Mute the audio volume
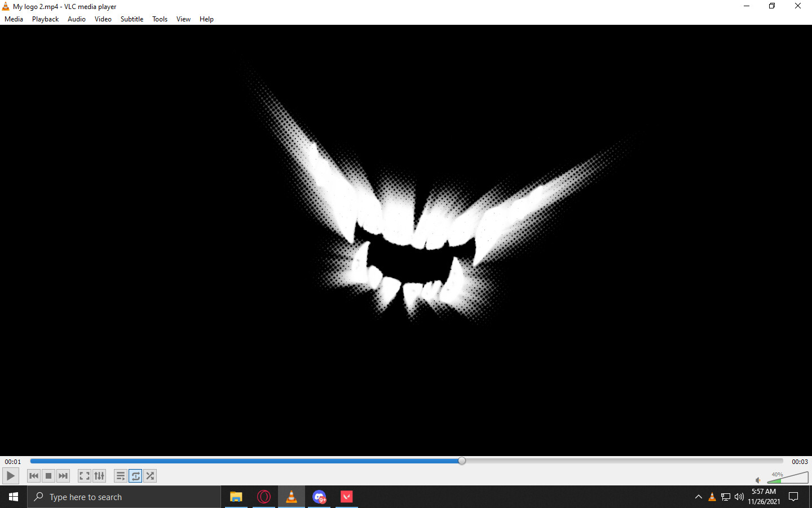812x508 pixels. point(757,480)
